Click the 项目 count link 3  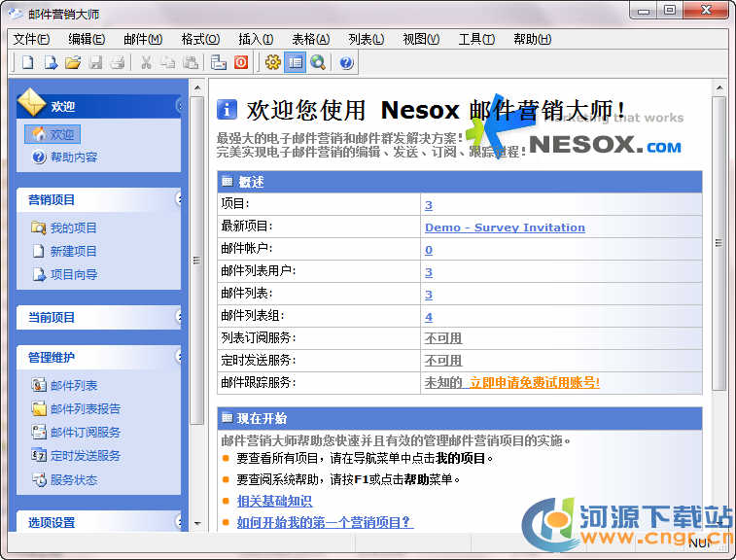(x=429, y=205)
